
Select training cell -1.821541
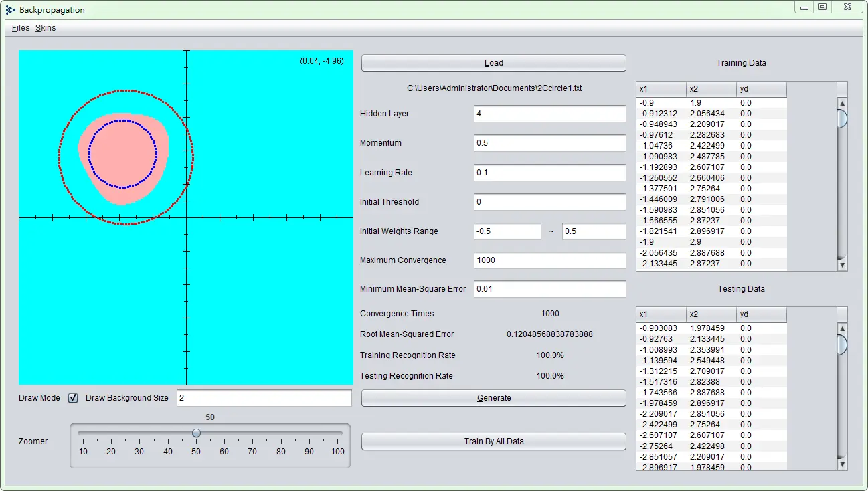click(661, 231)
